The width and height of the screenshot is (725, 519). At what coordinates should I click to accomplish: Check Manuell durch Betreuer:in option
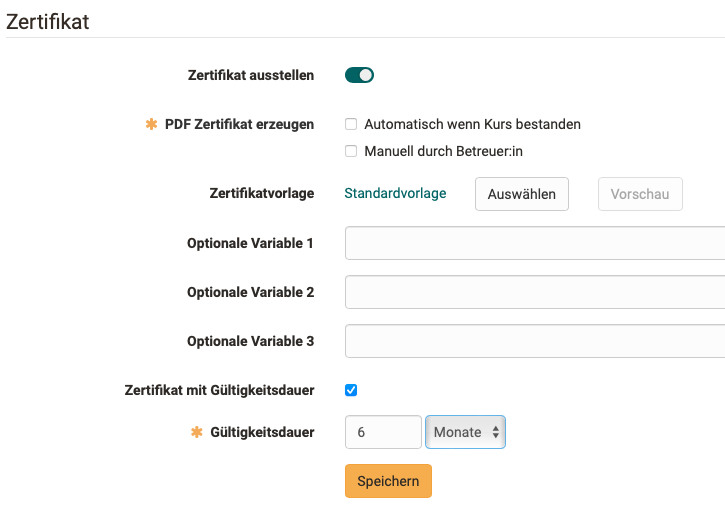[x=351, y=151]
